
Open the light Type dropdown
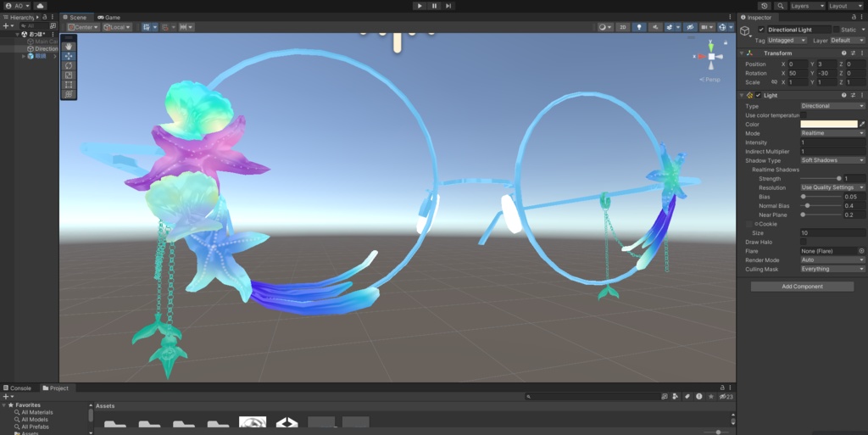point(832,106)
